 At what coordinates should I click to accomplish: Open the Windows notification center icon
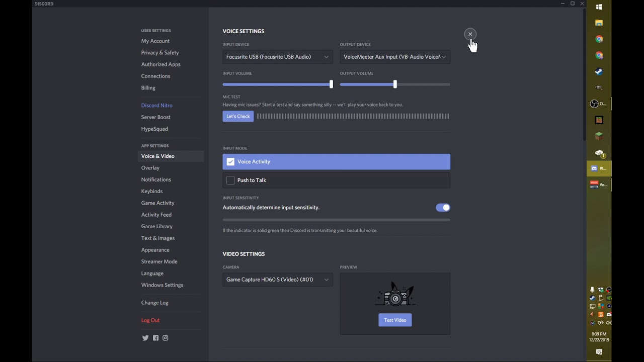coord(599,352)
